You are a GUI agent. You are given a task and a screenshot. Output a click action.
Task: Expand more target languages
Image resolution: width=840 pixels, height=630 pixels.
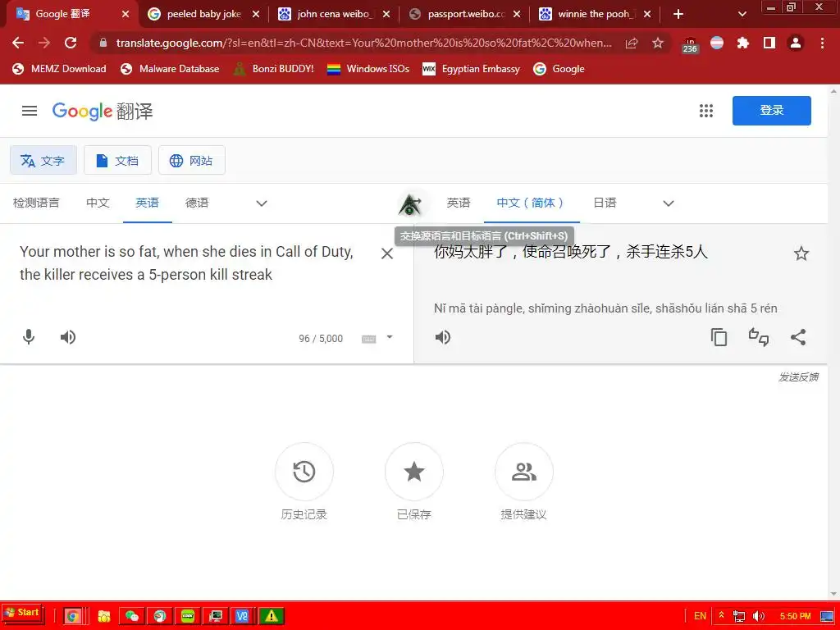pyautogui.click(x=668, y=203)
